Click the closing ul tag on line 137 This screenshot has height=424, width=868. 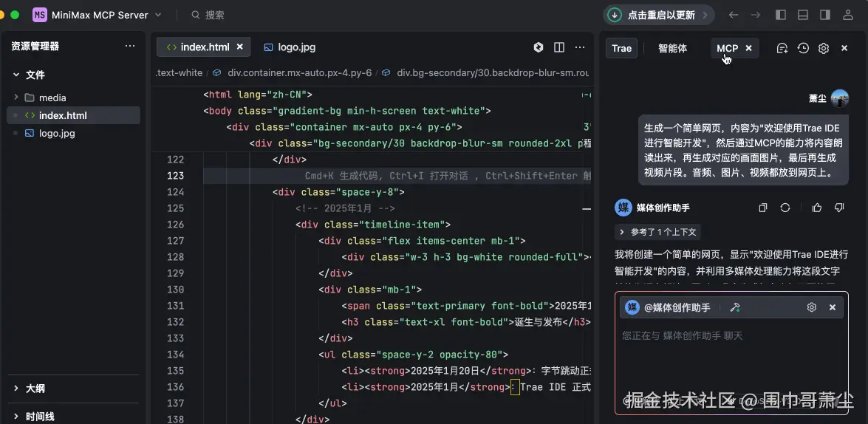pyautogui.click(x=332, y=403)
